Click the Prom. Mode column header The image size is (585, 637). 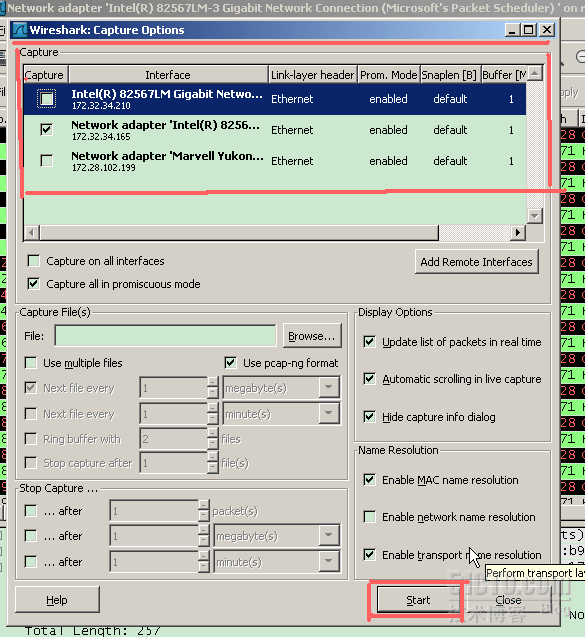(x=388, y=75)
